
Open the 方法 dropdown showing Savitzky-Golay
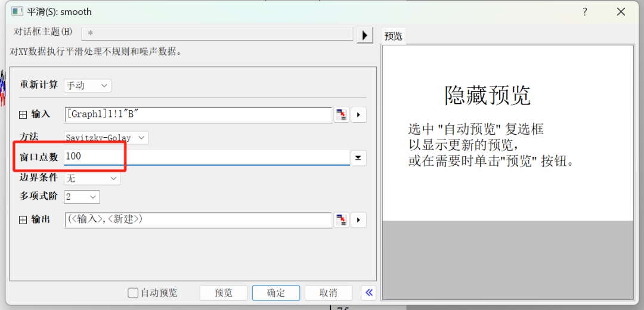coord(106,138)
